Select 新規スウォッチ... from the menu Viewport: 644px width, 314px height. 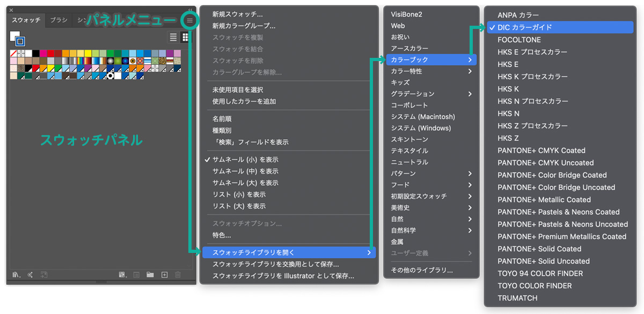tap(239, 14)
